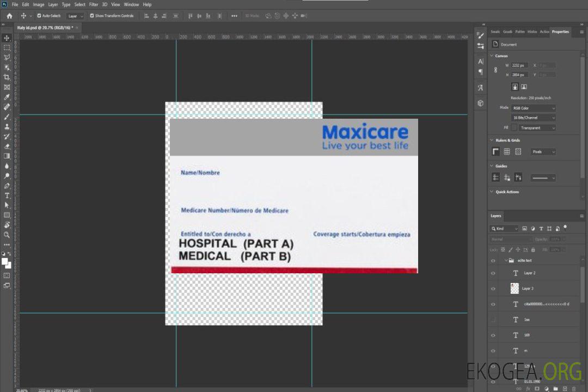This screenshot has width=588, height=392.
Task: Uncheck the Auto-Select checkbox
Action: 39,16
